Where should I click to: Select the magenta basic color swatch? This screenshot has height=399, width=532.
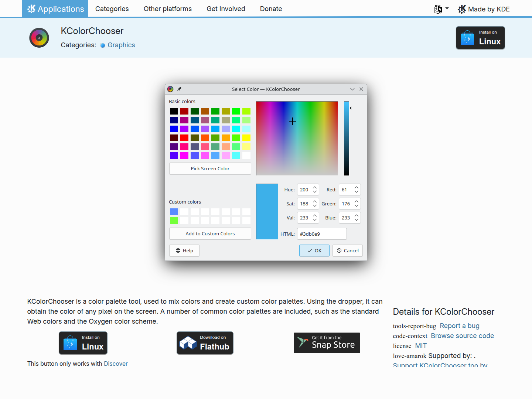184,156
